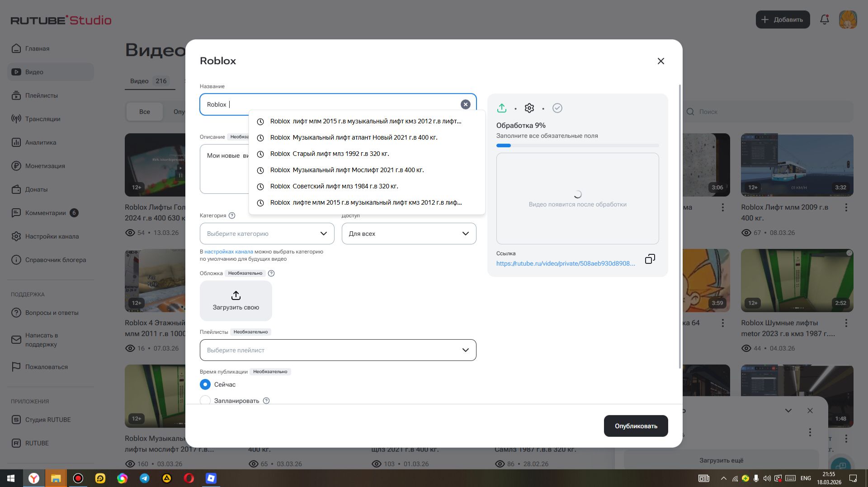Screen dimensions: 868x487
Task: Select the Сейчас publication time option
Action: pyautogui.click(x=205, y=384)
